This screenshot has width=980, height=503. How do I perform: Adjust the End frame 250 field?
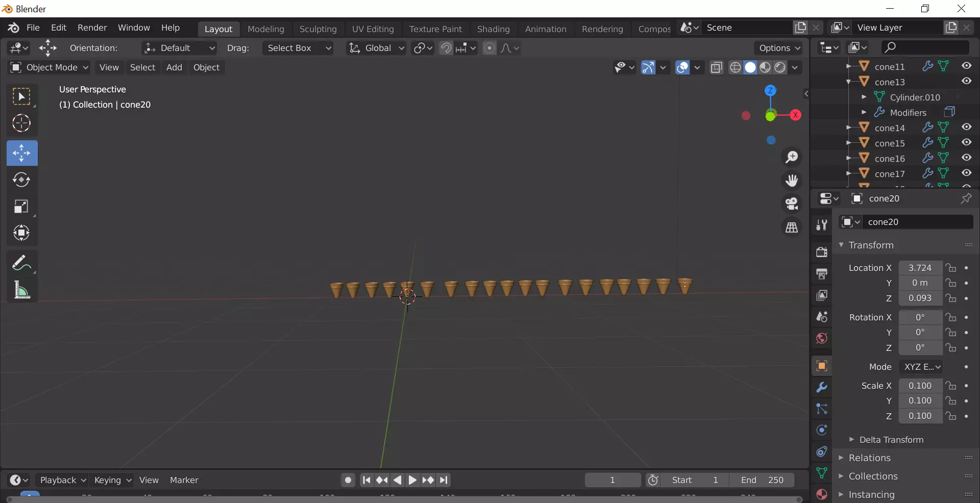click(x=763, y=480)
